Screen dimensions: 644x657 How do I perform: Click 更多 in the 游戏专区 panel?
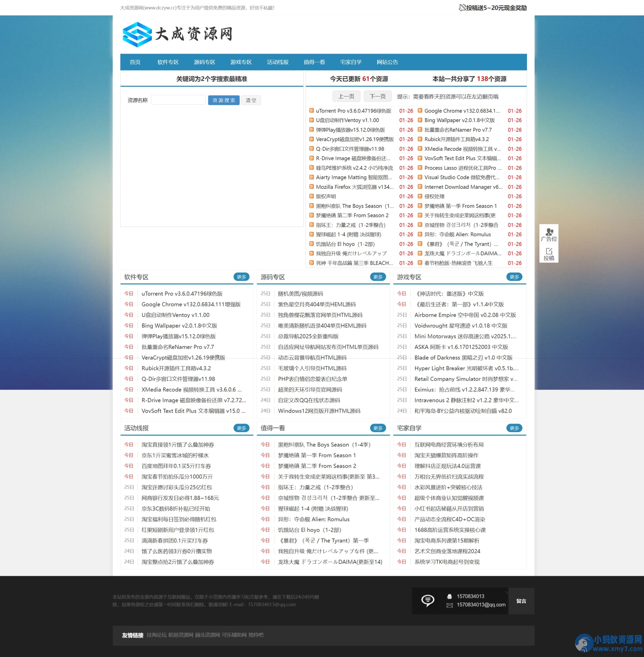[x=515, y=277]
